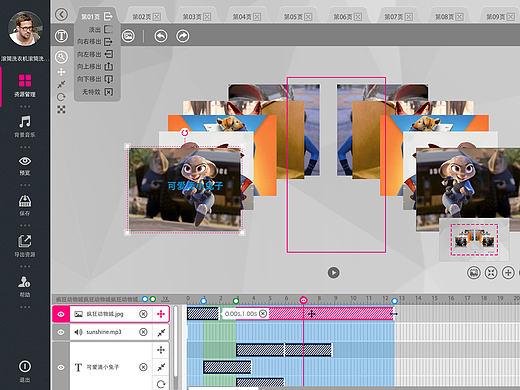Click the mini-map overview thumbnail
Image resolution: width=520 pixels, height=390 pixels.
tap(474, 240)
